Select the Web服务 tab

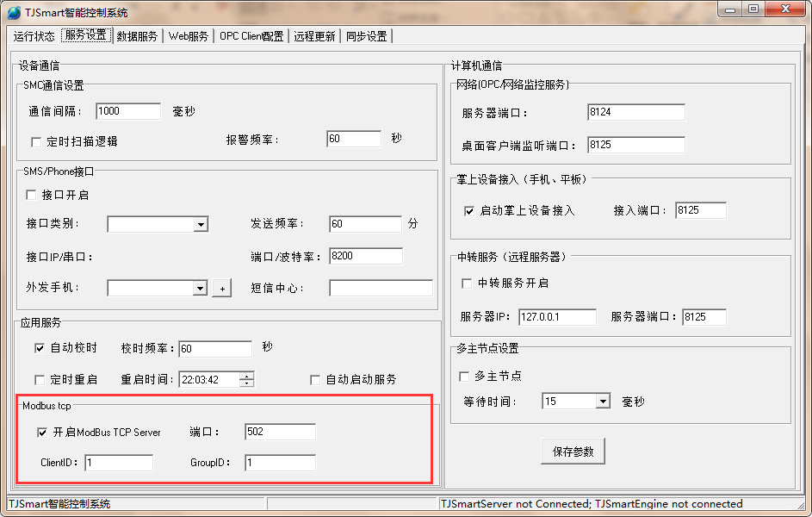coord(189,36)
